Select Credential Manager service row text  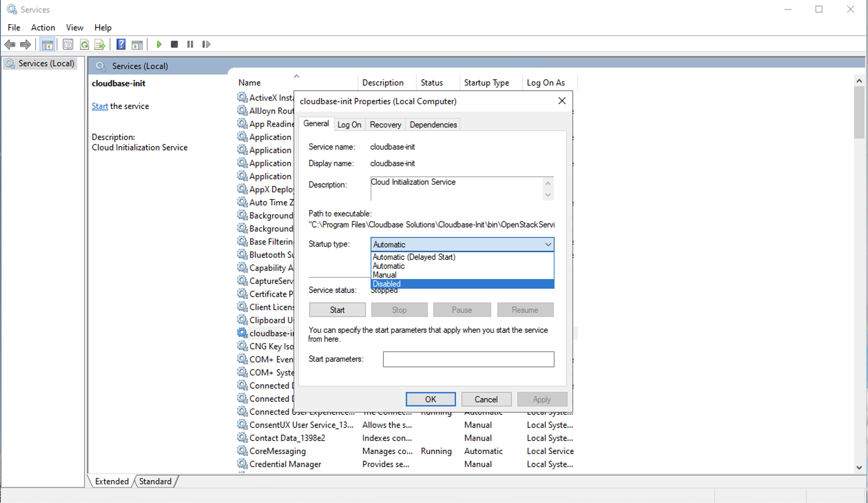click(285, 464)
